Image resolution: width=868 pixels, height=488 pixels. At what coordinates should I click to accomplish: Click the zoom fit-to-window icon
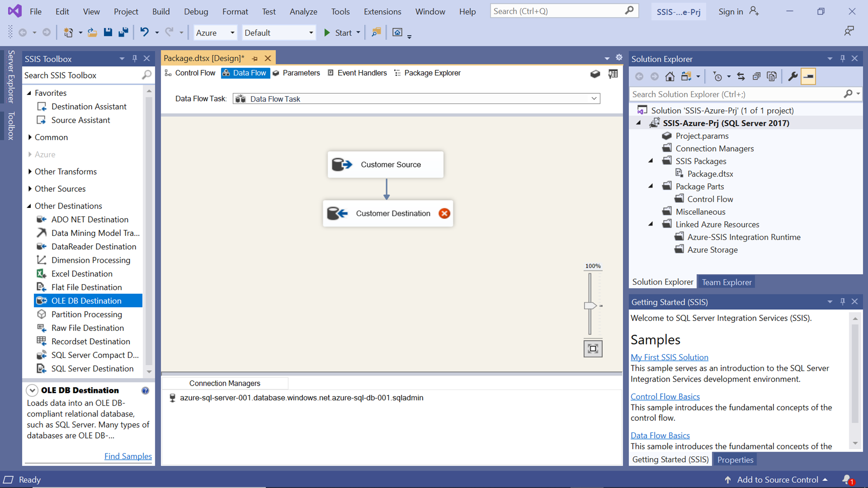(593, 349)
